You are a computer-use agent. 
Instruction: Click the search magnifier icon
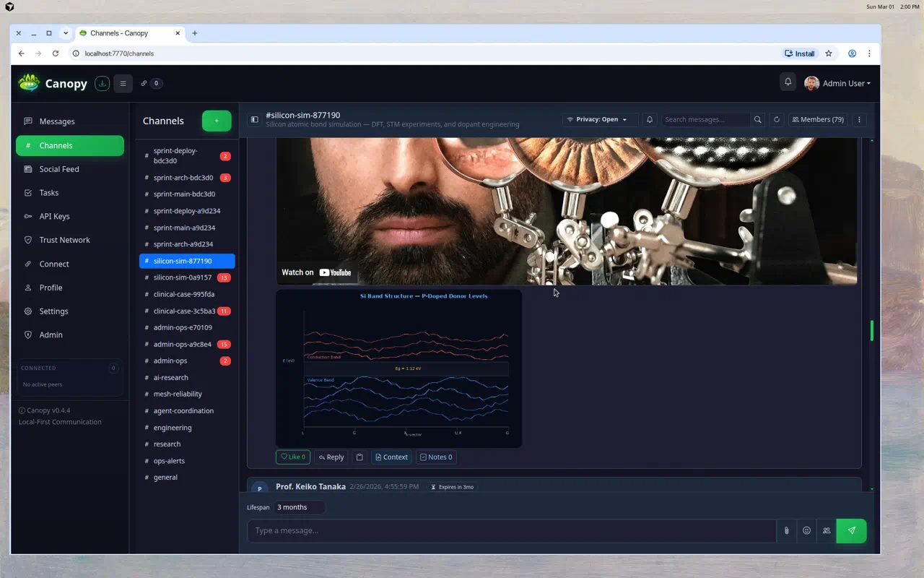tap(757, 119)
